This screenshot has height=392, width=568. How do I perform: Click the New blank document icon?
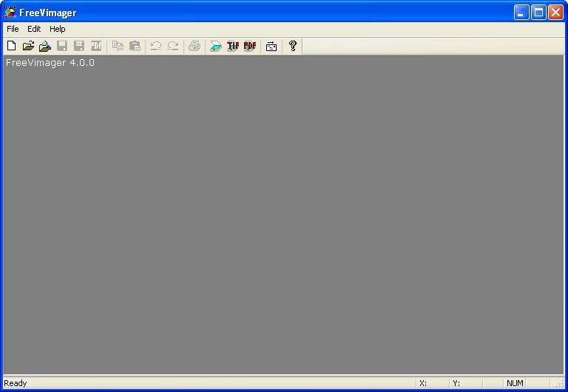point(12,46)
